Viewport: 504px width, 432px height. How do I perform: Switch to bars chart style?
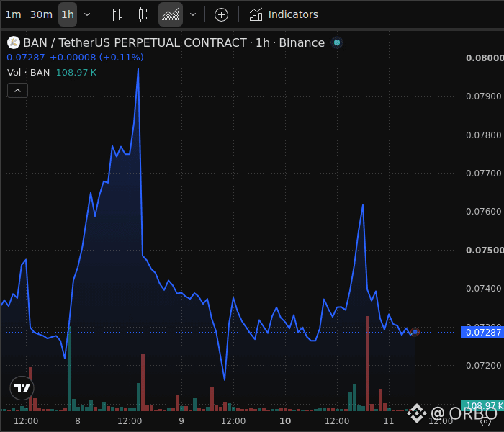116,14
